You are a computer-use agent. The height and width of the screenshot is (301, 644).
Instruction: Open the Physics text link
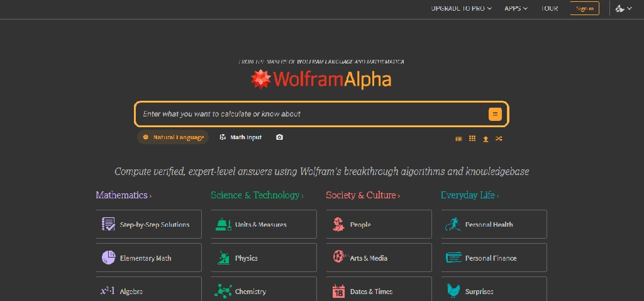pos(246,258)
